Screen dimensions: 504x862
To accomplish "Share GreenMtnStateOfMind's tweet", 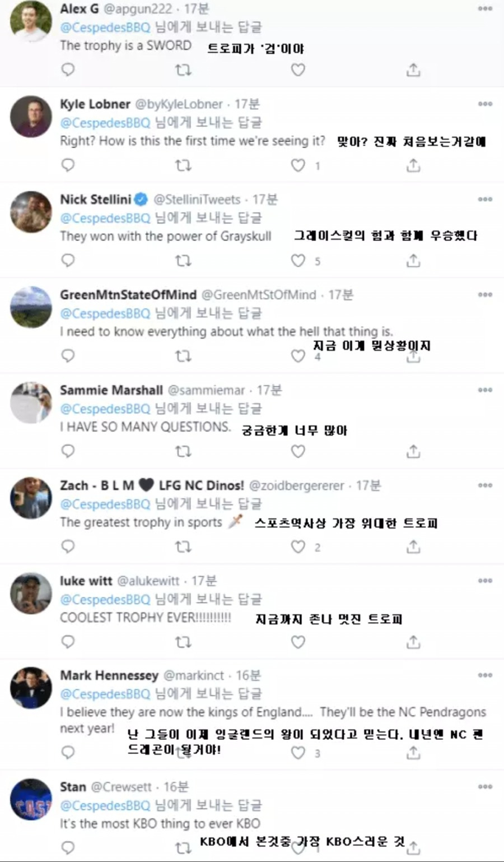I will tap(413, 356).
